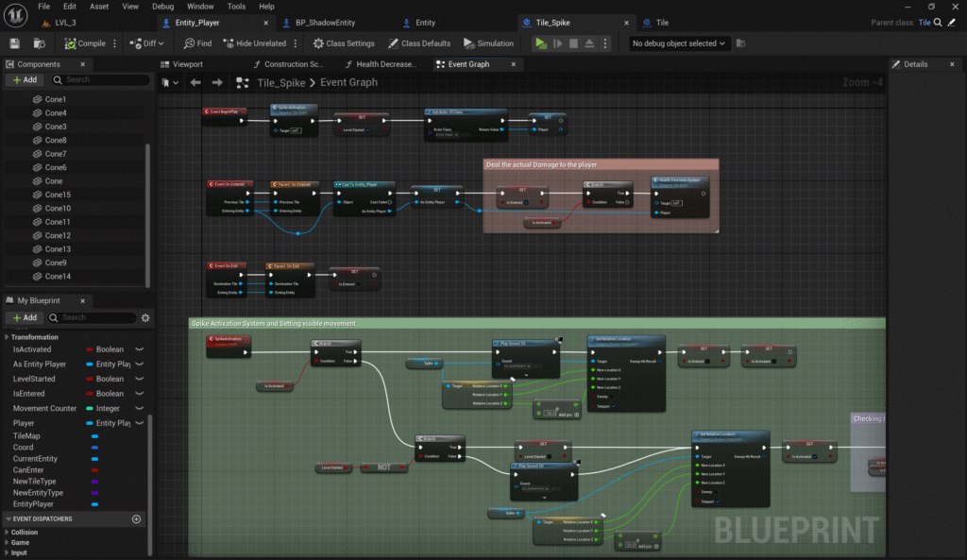This screenshot has height=560, width=967.
Task: Toggle IsActivated variable visibility eye
Action: coord(140,349)
